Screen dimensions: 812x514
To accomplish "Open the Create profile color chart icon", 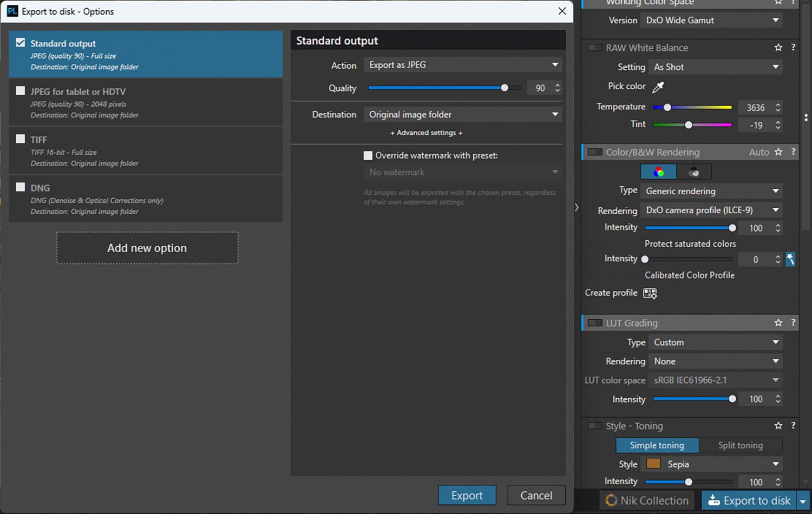I will pos(650,293).
